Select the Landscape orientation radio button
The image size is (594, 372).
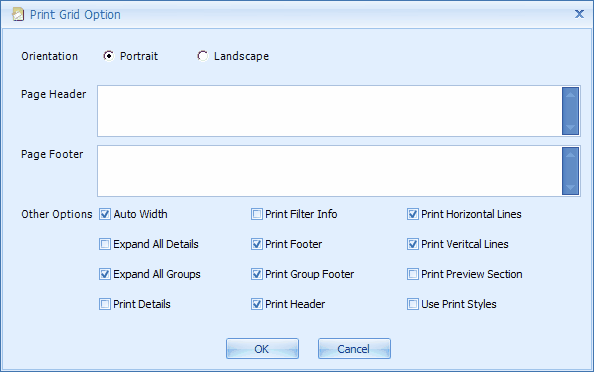click(203, 56)
